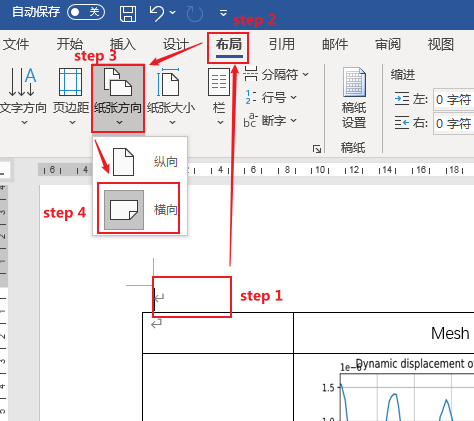The image size is (474, 421).
Task: Click the 文字方向 text direction icon
Action: pos(22,82)
